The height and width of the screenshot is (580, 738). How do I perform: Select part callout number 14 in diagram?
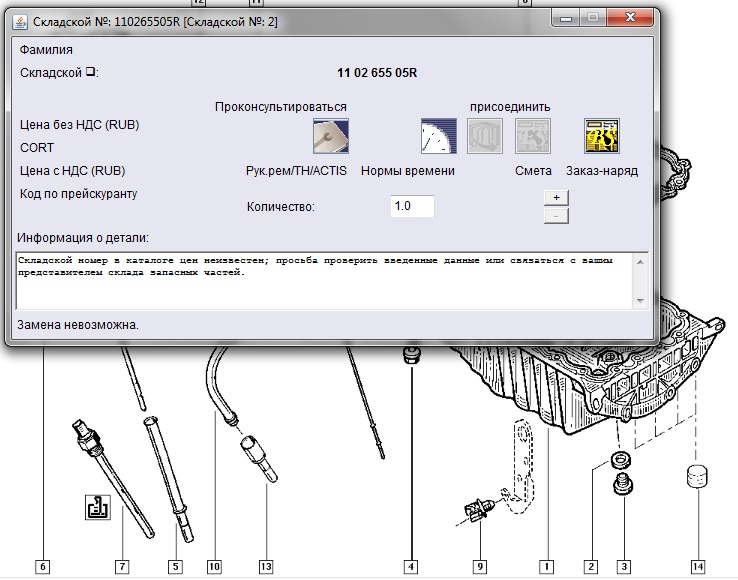tap(697, 567)
